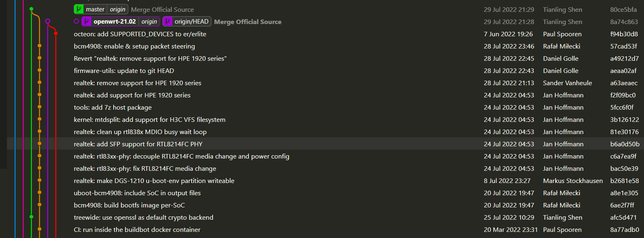Click the hollow purple HEAD commit node
Screen dimensions: 644x238
click(x=48, y=21)
